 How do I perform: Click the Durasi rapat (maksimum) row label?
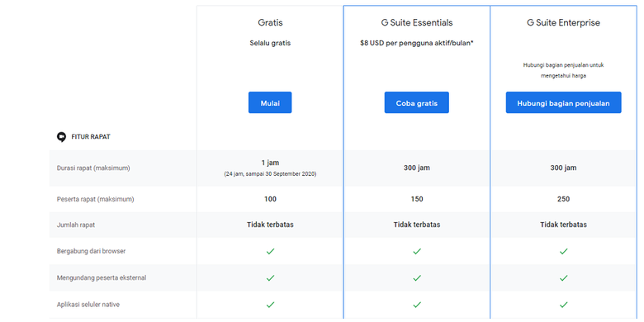[x=93, y=168]
